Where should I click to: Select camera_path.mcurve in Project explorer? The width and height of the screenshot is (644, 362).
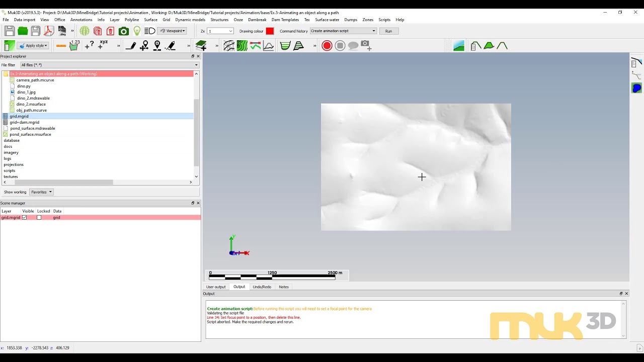point(35,80)
